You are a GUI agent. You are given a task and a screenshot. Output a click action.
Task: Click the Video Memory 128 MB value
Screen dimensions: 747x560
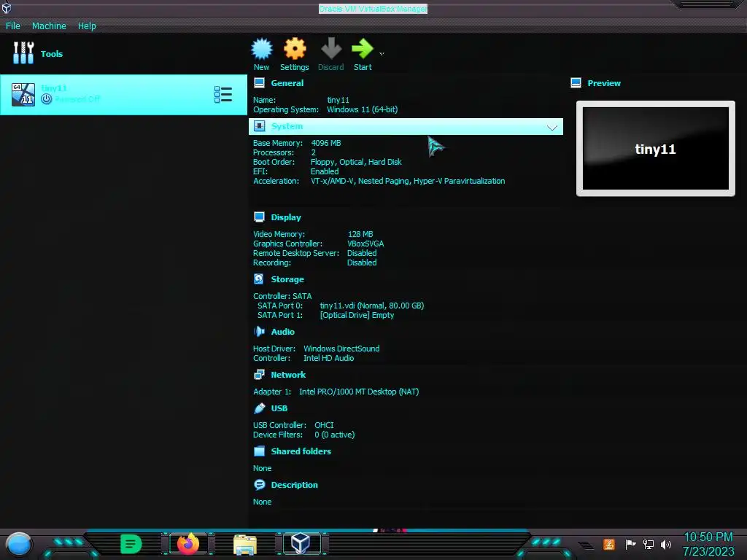tap(360, 234)
